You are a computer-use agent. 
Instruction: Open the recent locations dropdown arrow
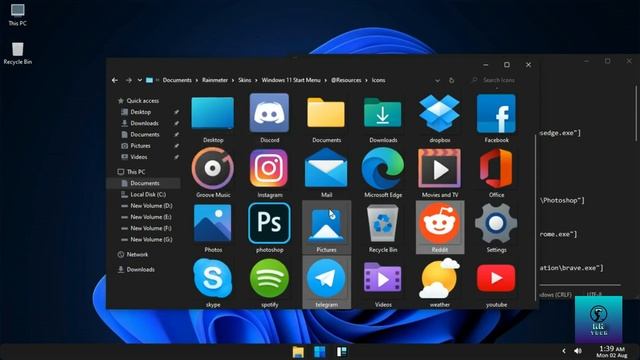pyautogui.click(x=140, y=80)
